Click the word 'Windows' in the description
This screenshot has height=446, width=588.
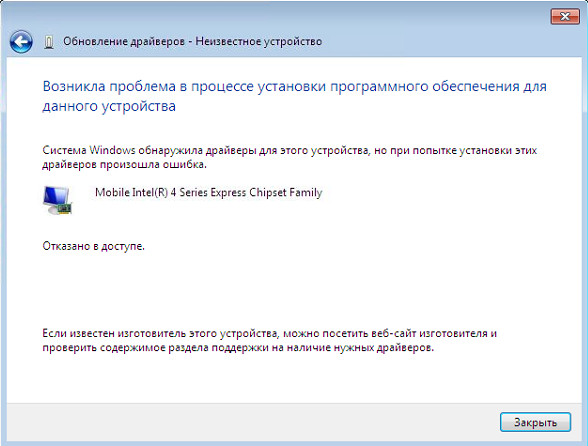[112, 150]
